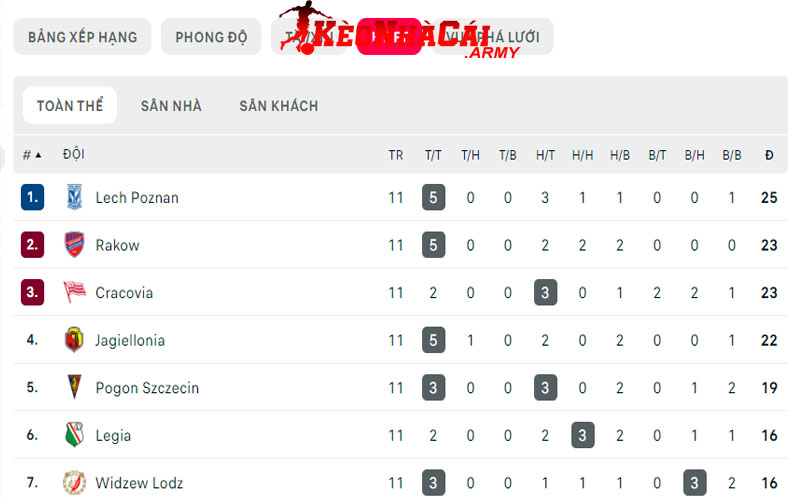Open the Pogon Szczecin team link
This screenshot has height=500, width=800.
[x=147, y=388]
